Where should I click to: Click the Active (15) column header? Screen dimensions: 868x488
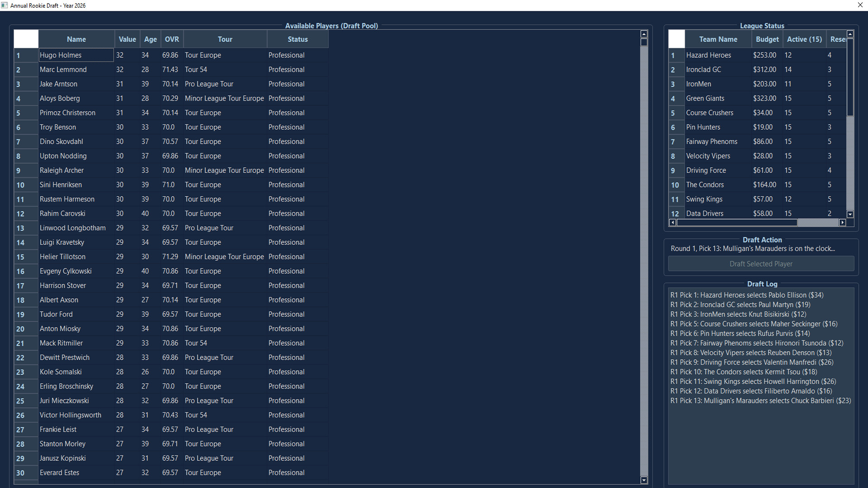point(804,39)
